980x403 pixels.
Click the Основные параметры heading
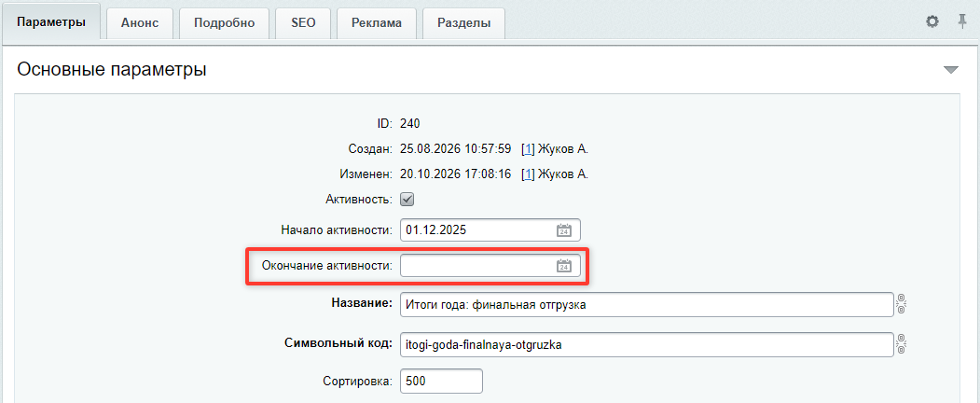click(112, 70)
